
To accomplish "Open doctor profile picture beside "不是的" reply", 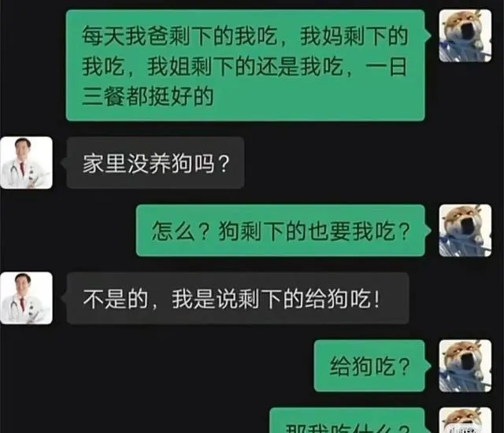I will (x=26, y=298).
